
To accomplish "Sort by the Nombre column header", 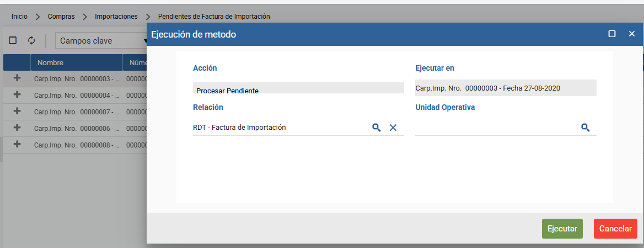I will pyautogui.click(x=51, y=63).
